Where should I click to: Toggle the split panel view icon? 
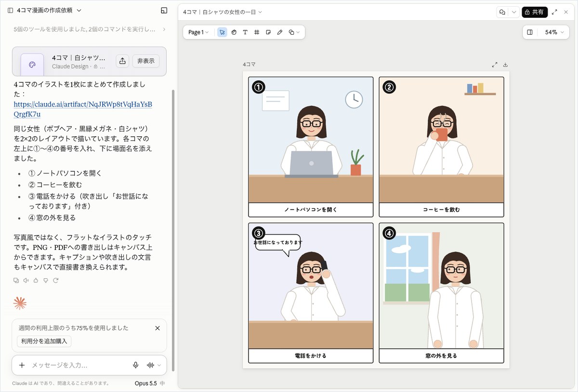pos(530,32)
